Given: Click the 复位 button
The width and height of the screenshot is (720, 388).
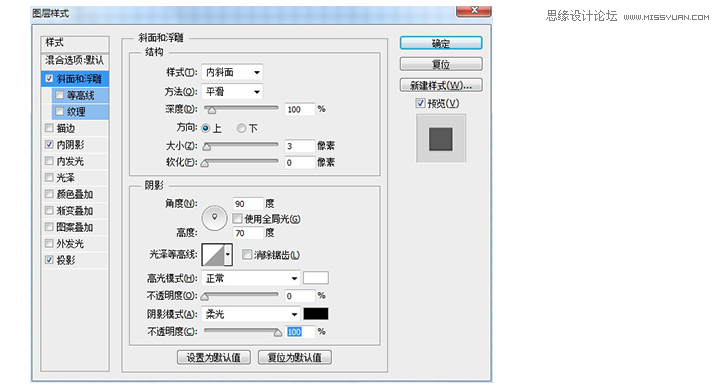Looking at the screenshot, I should pos(441,64).
